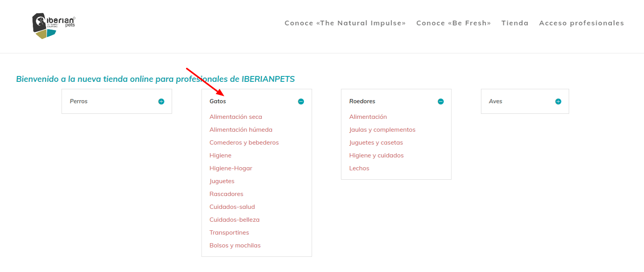Open the Bolsos y mochilas link
Screen dimensions: 644x272
coord(235,246)
